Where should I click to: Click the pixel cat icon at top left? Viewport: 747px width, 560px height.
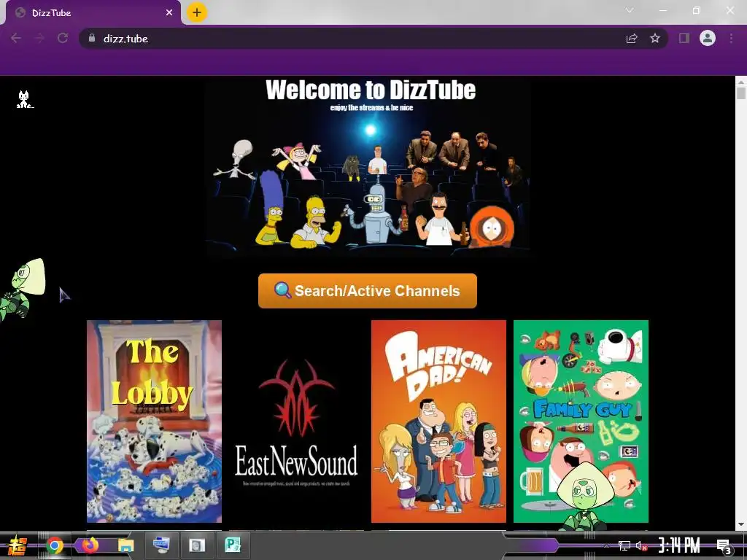point(24,99)
